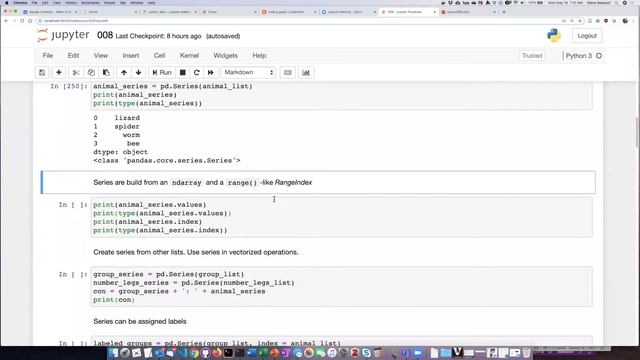Go forward with the browser forward arrow
The image size is (640, 360).
coord(14,21)
